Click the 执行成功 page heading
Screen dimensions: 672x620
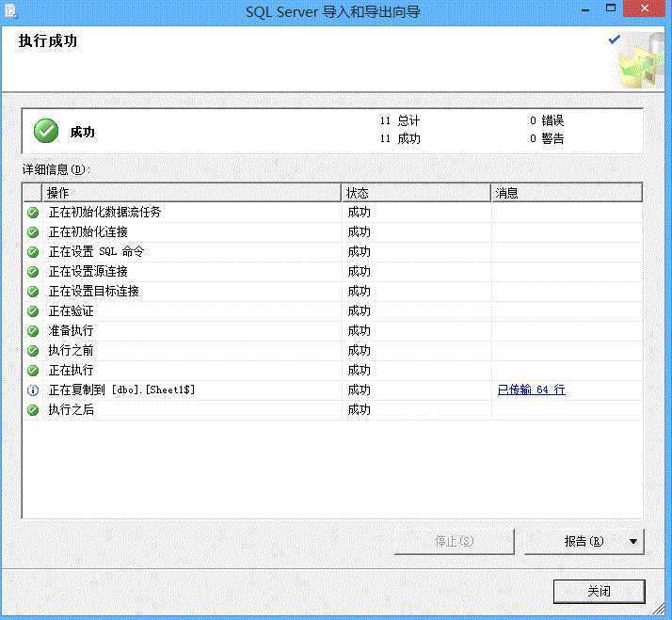coord(48,40)
